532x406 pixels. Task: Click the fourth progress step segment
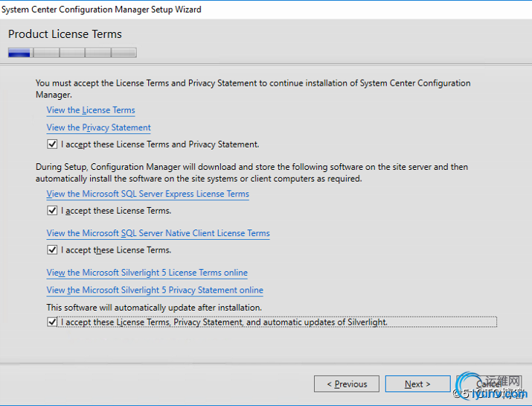pyautogui.click(x=97, y=53)
